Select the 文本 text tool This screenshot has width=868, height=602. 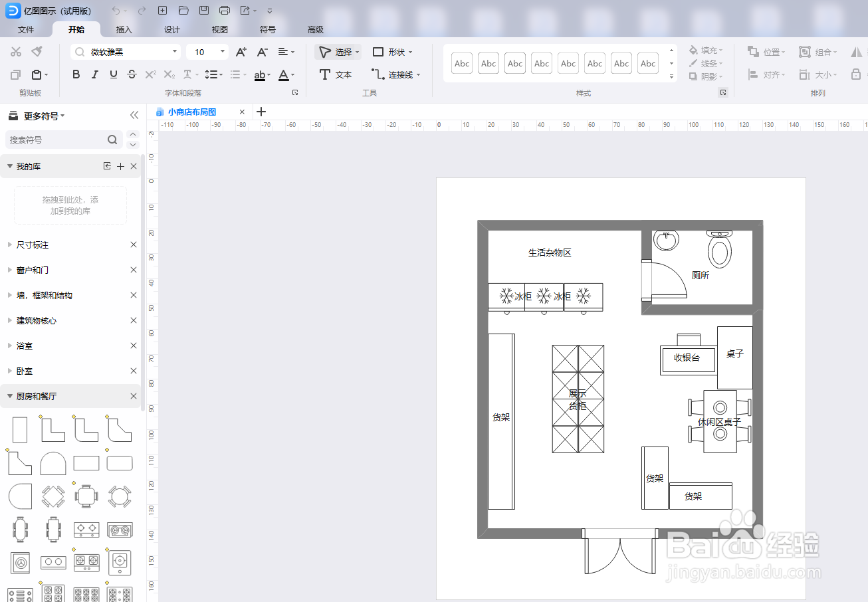[x=336, y=74]
